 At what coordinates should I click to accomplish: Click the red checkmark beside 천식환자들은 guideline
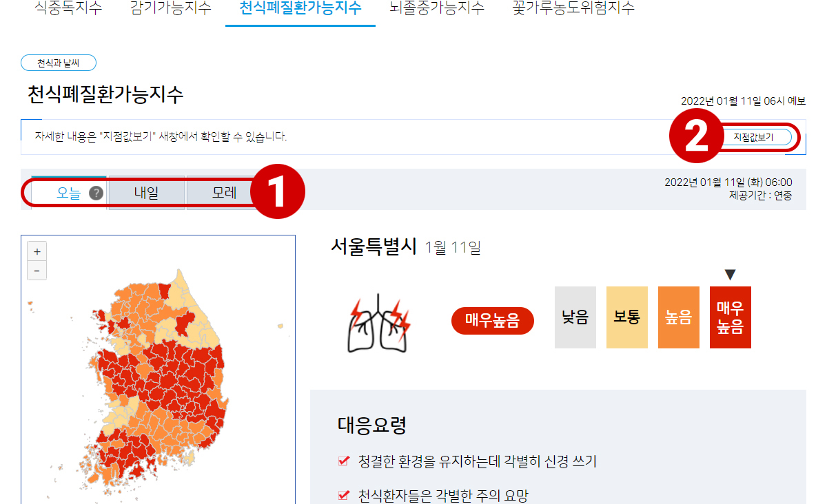pyautogui.click(x=344, y=495)
